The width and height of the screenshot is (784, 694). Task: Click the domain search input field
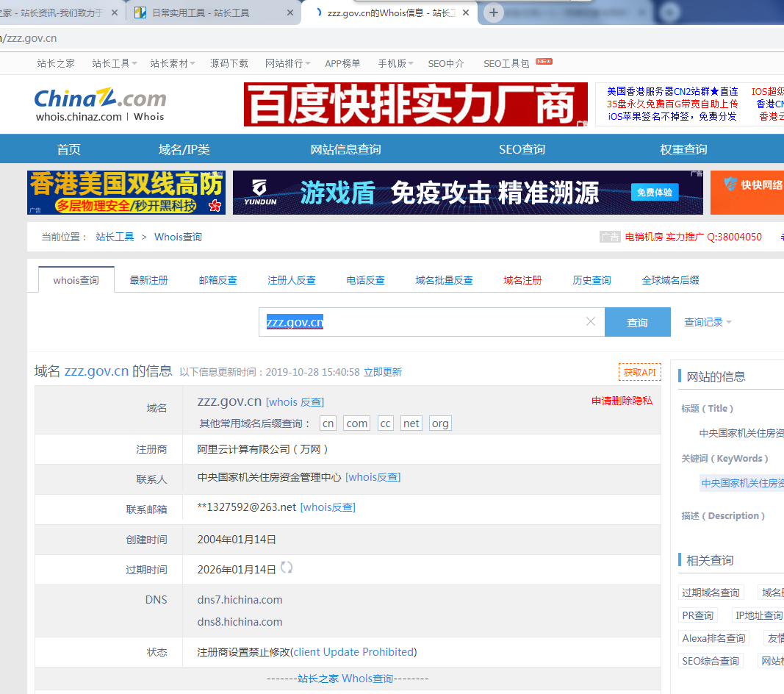click(x=431, y=322)
